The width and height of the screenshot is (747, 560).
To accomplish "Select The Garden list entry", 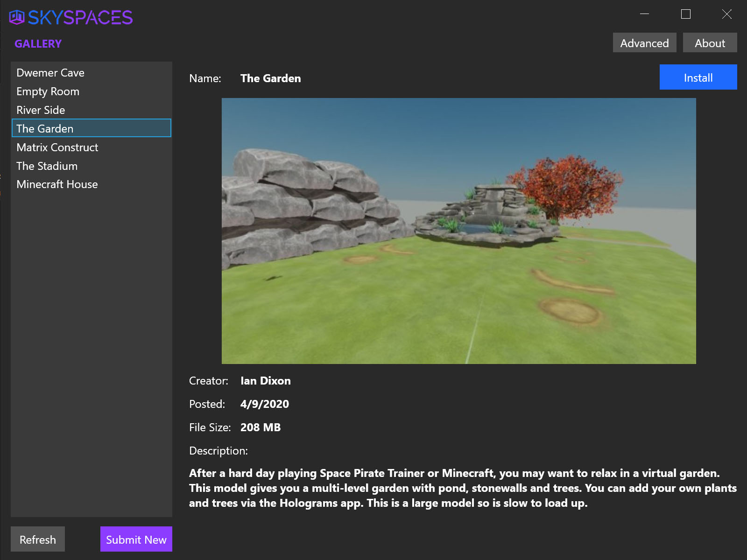I will click(x=45, y=128).
